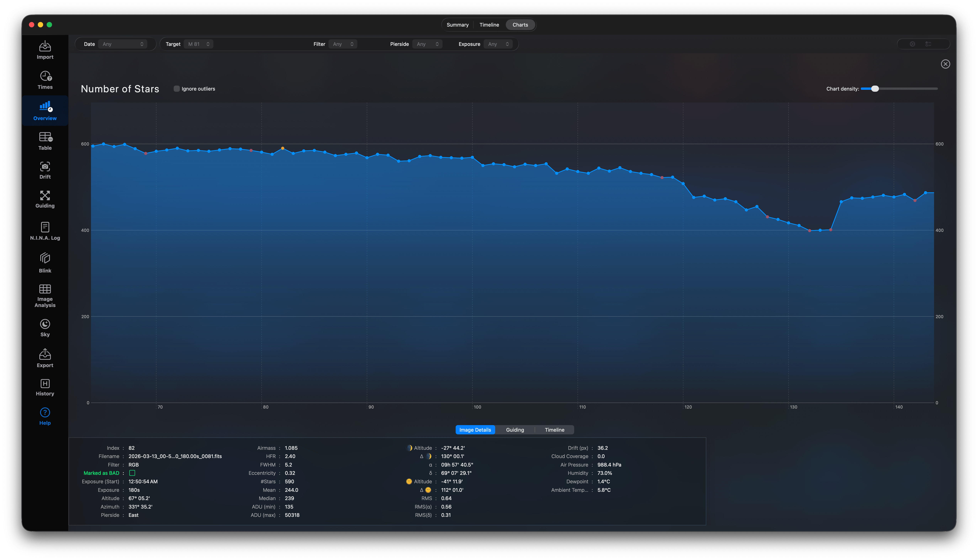Open the Filter dropdown
This screenshot has width=978, height=560.
pyautogui.click(x=343, y=44)
